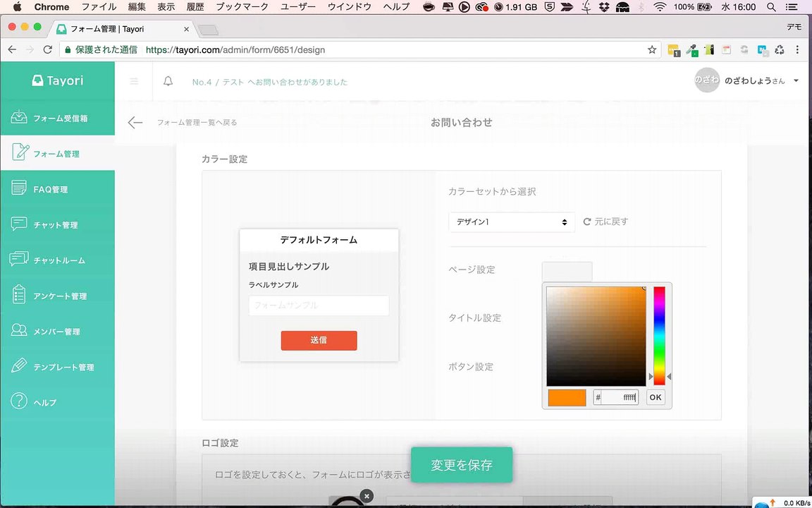Click the browser reload button
Screen dimensions: 812x508
(48, 50)
